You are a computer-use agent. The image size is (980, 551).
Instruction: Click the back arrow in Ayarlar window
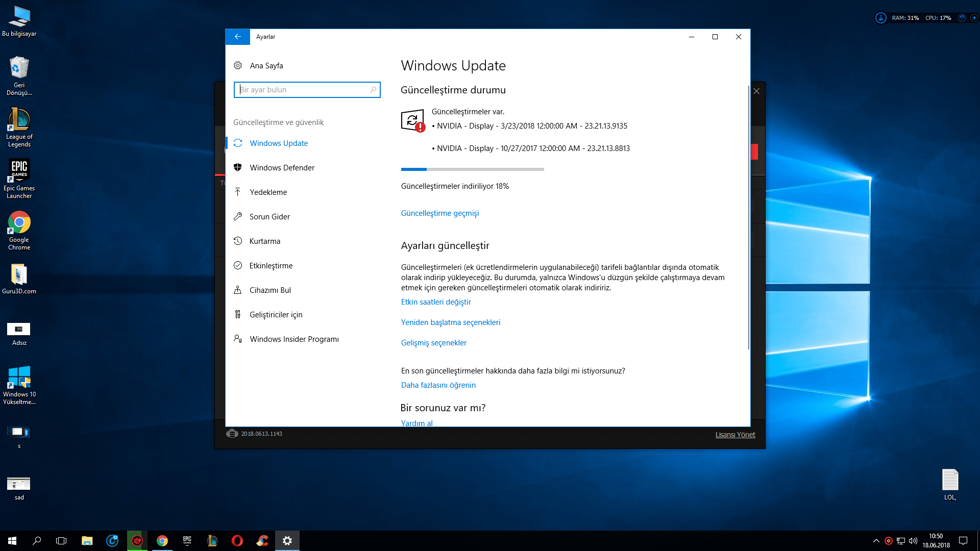pyautogui.click(x=237, y=37)
